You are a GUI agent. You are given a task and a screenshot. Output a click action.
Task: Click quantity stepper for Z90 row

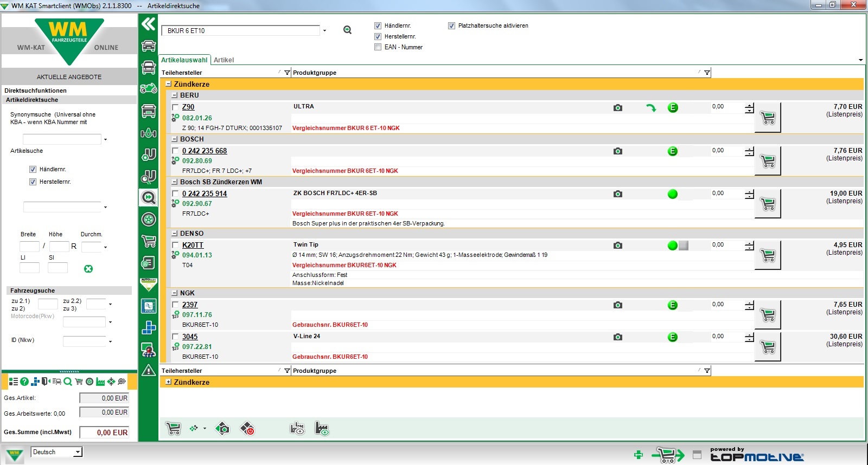pos(749,108)
